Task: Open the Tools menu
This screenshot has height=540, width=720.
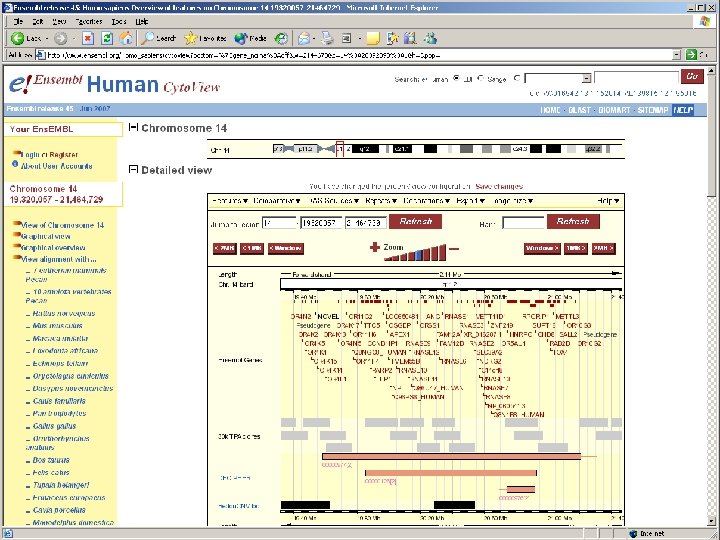Action: (x=118, y=22)
